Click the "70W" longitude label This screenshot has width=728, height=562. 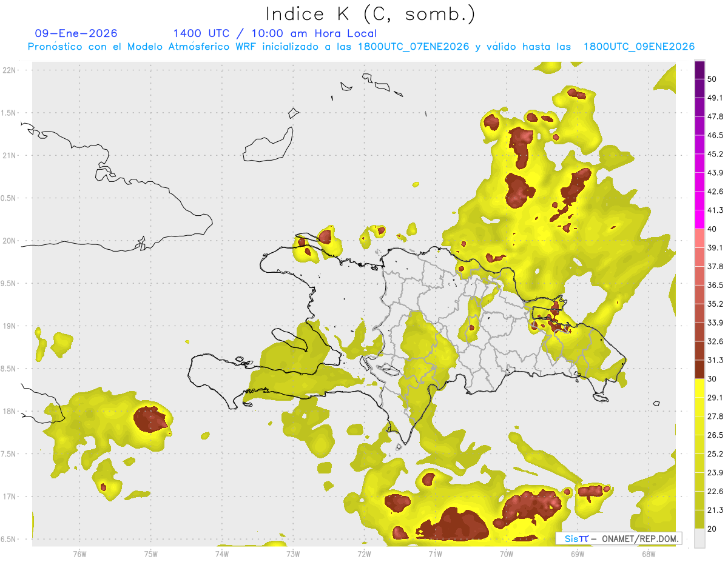(x=507, y=554)
